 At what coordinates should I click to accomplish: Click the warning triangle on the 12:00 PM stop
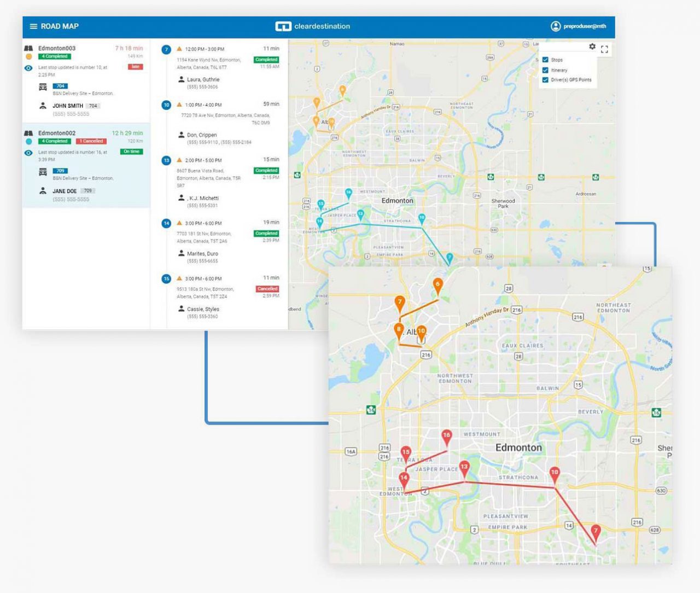point(179,48)
